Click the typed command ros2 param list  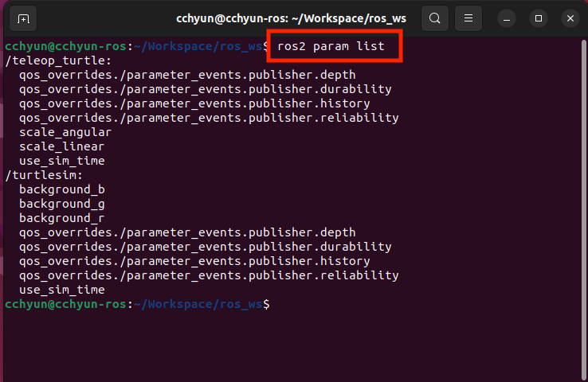331,46
